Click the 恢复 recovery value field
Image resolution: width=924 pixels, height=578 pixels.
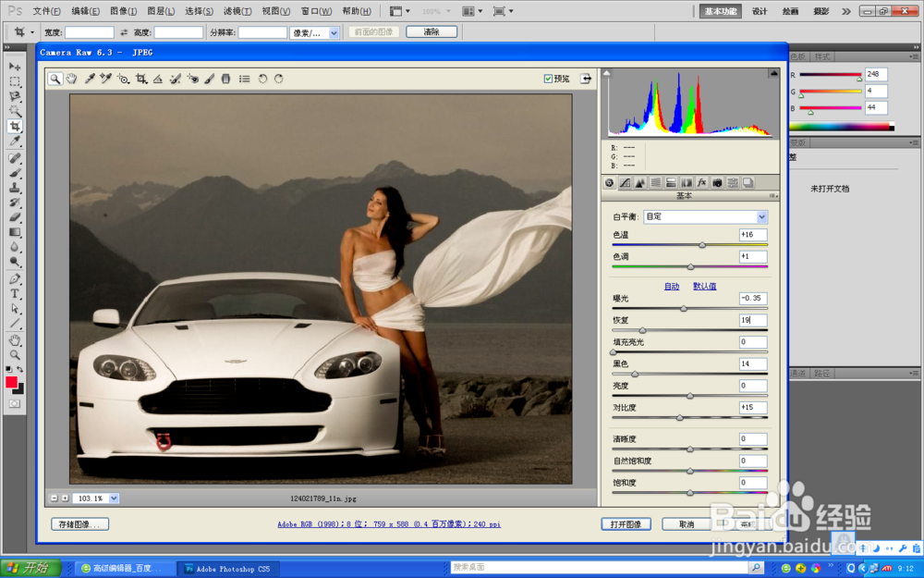coord(753,320)
